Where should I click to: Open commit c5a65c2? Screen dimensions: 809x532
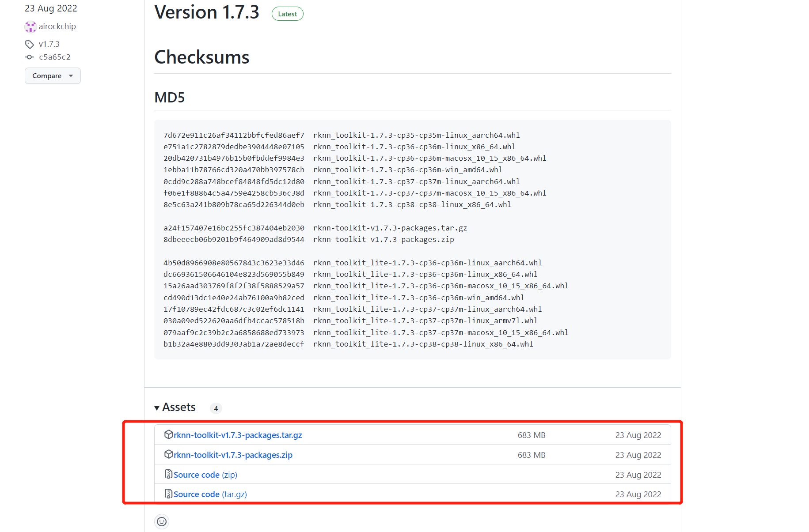(54, 57)
